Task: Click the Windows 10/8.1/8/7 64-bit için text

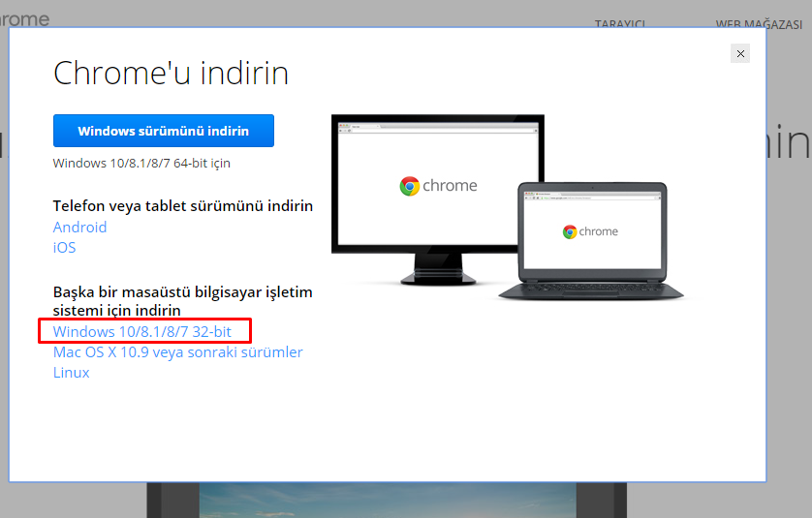Action: pos(141,163)
